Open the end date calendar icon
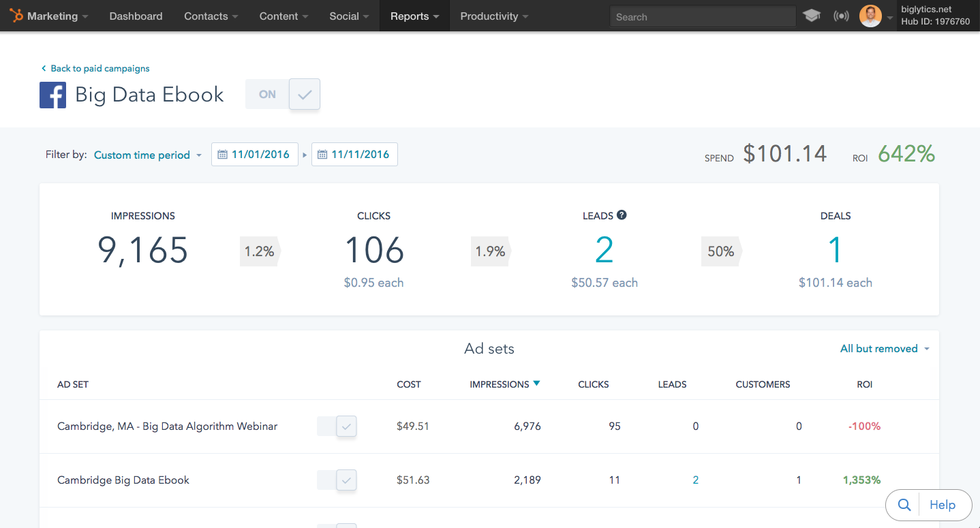The width and height of the screenshot is (980, 528). (322, 154)
